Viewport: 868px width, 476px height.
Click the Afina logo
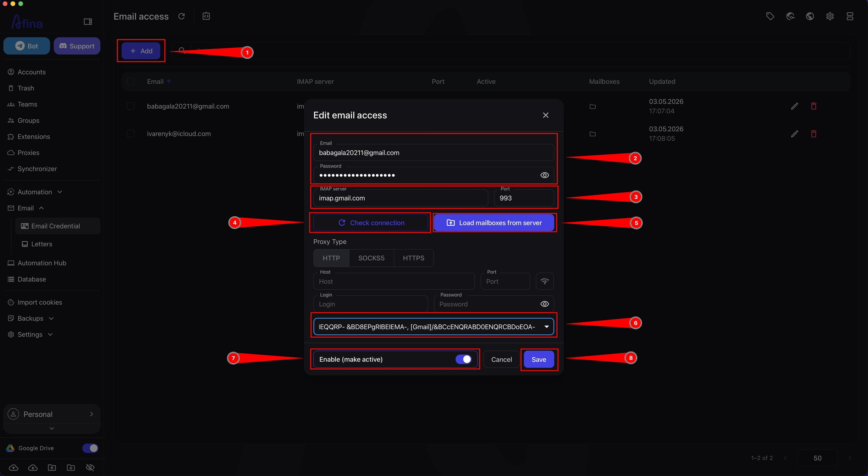pyautogui.click(x=27, y=22)
